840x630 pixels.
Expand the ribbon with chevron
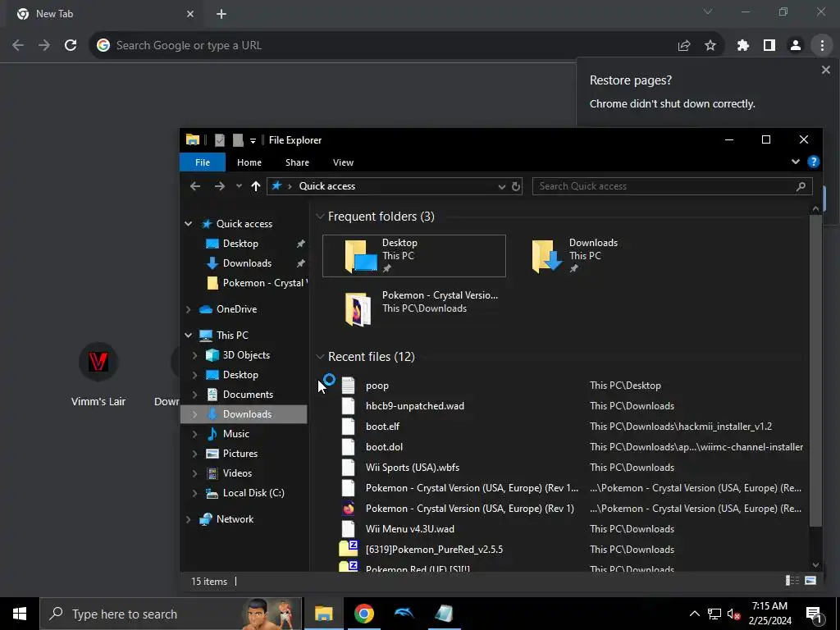[x=796, y=162]
